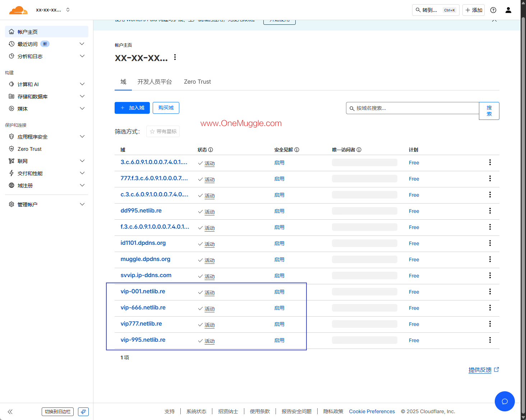526x420 pixels.
Task: Click the 搜索 button
Action: click(489, 111)
